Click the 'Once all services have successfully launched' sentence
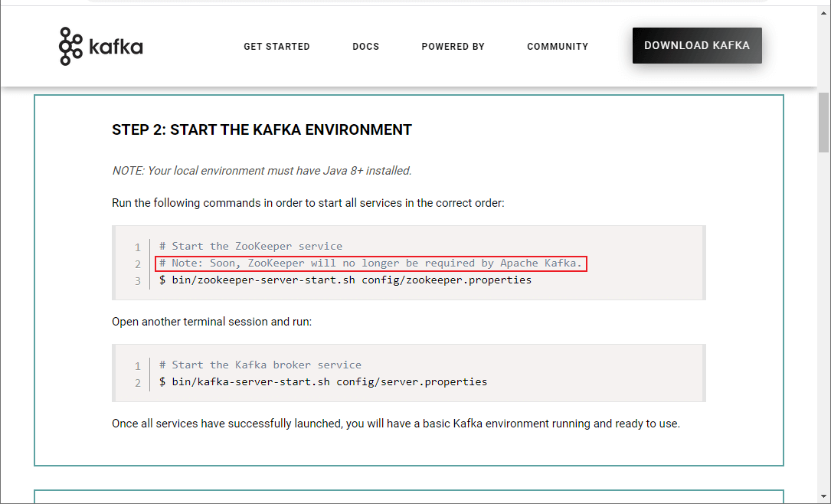This screenshot has height=504, width=831. [396, 424]
